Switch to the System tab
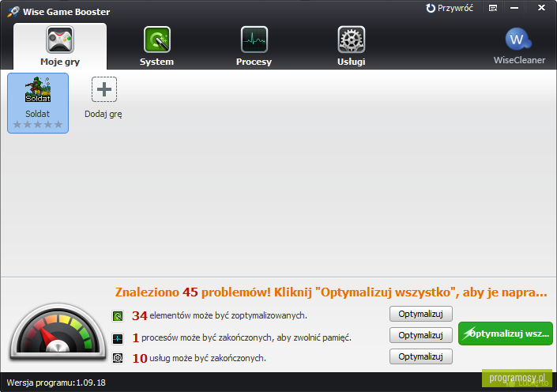 pyautogui.click(x=156, y=46)
